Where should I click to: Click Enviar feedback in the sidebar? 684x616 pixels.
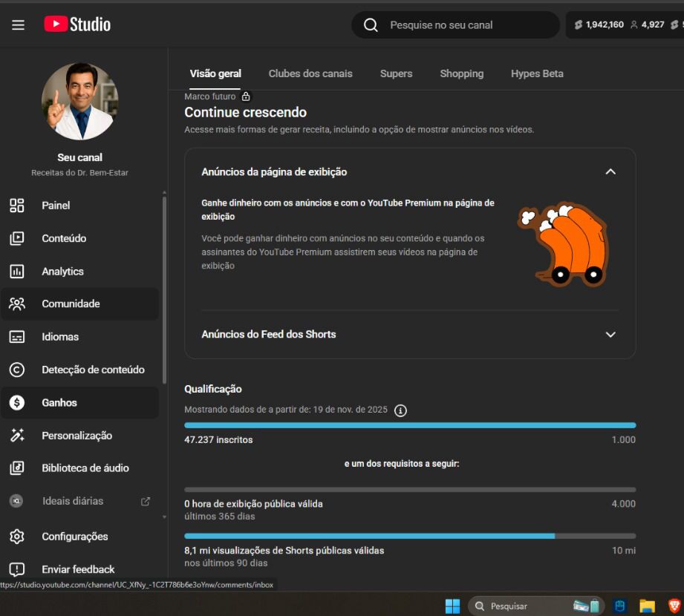point(77,569)
